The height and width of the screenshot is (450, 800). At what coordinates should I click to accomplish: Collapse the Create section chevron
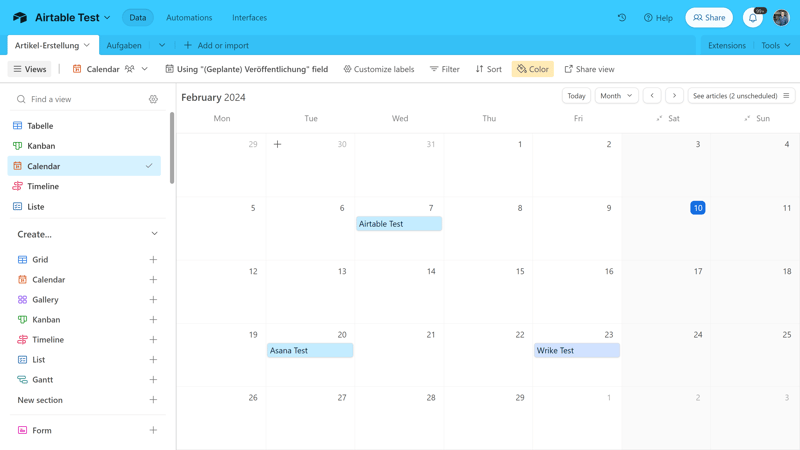coord(154,234)
